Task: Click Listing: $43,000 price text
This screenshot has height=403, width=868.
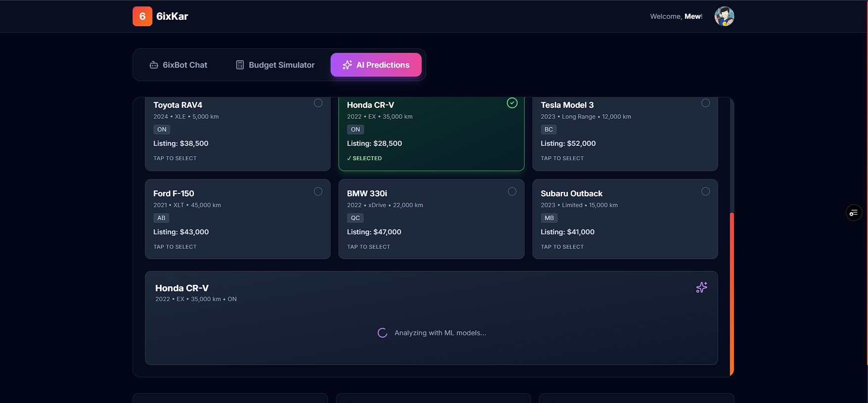Action: (x=181, y=232)
